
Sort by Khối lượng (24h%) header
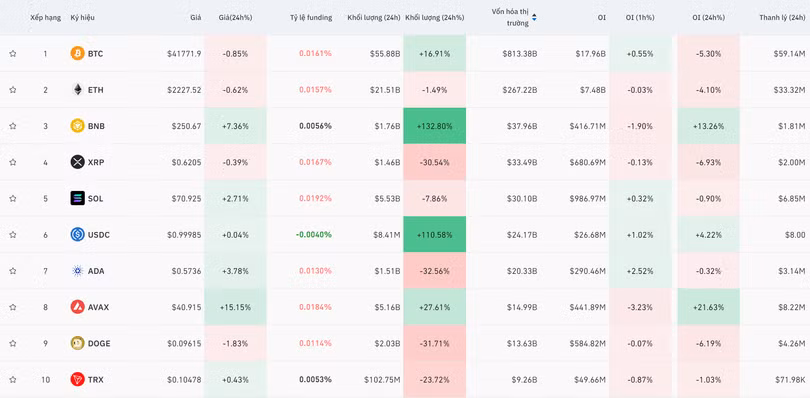(x=434, y=18)
